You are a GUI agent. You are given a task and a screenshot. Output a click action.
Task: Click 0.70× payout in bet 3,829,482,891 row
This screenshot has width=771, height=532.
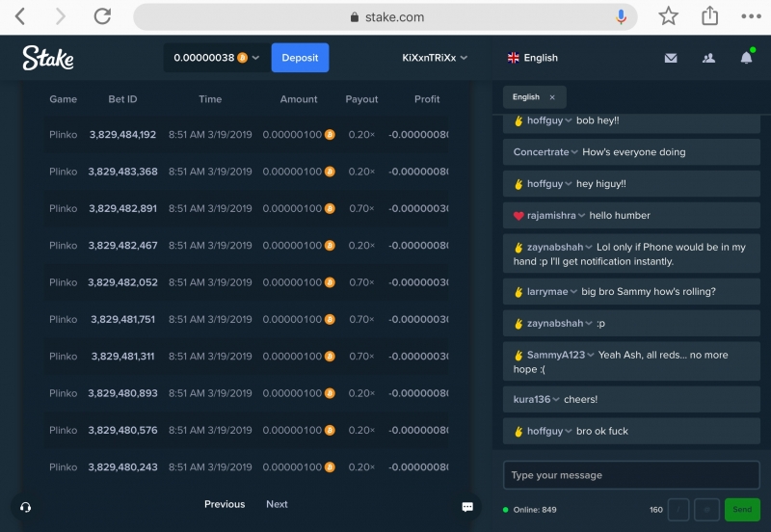pos(361,208)
